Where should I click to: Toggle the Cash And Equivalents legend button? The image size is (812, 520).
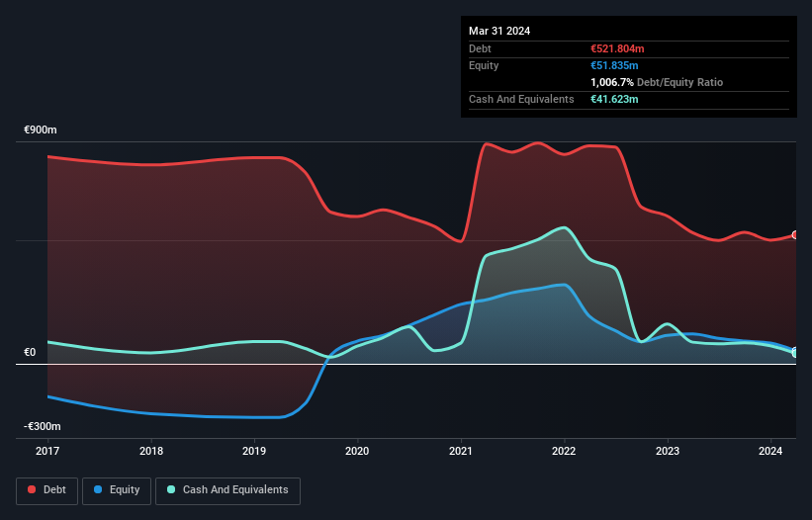[x=227, y=490]
